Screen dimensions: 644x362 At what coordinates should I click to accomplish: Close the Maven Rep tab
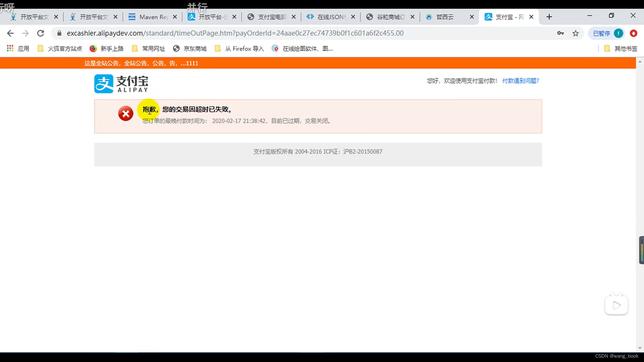coord(175,17)
